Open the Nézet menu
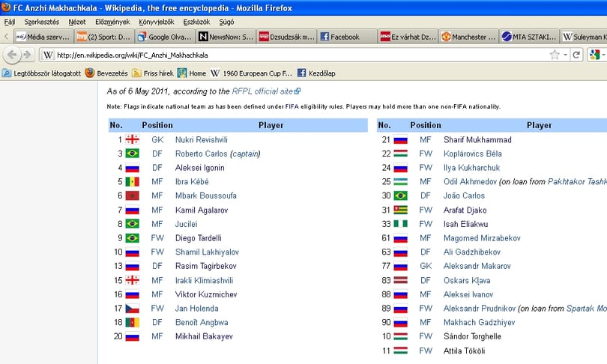The height and width of the screenshot is (364, 607). click(77, 22)
